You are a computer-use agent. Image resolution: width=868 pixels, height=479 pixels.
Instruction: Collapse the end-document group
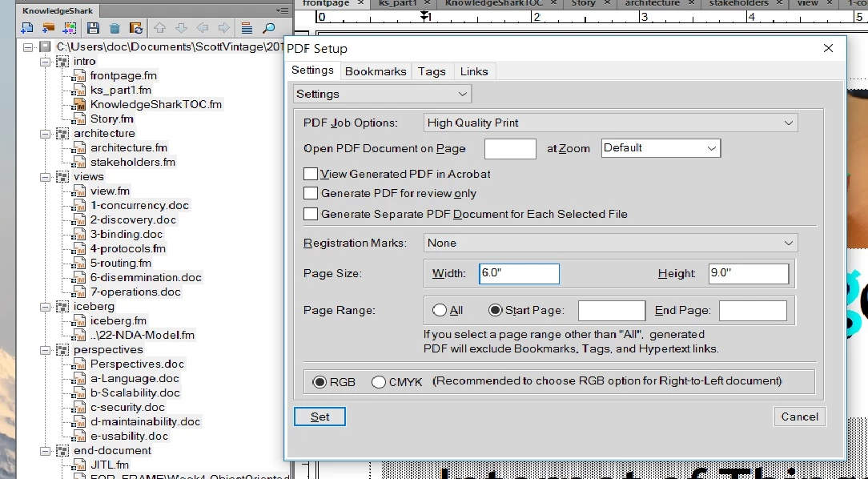46,450
